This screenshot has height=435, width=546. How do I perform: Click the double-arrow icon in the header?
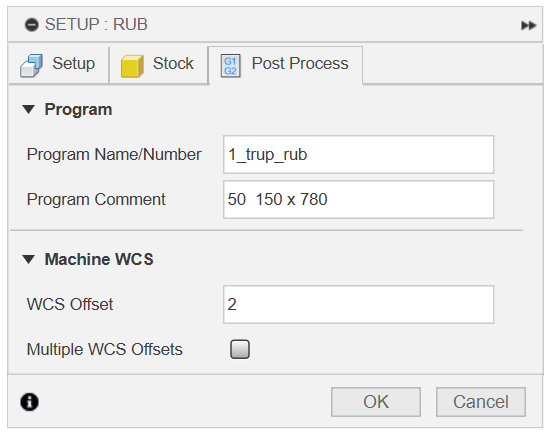point(528,25)
